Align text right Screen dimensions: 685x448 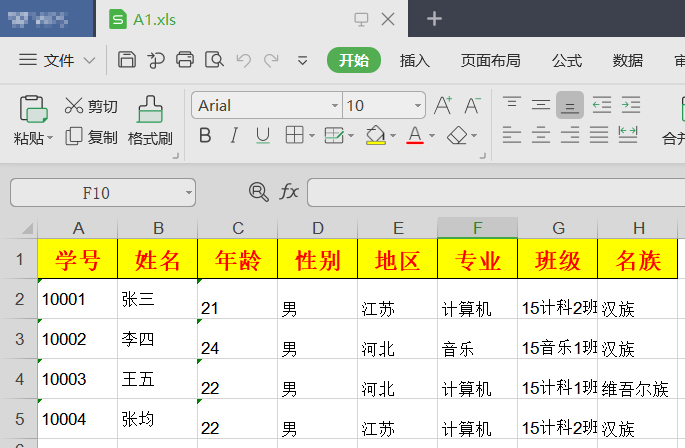pyautogui.click(x=570, y=135)
